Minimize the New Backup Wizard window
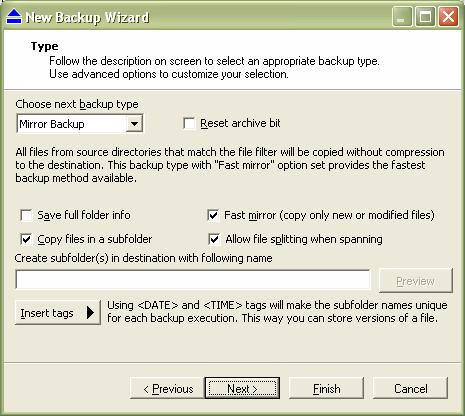The width and height of the screenshot is (465, 416). 402,17
